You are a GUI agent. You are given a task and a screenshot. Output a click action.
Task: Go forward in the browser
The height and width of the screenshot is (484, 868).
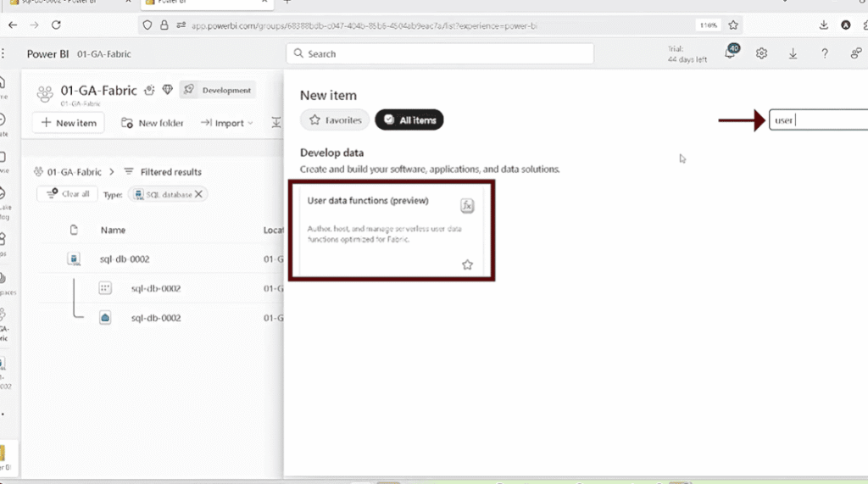pyautogui.click(x=34, y=25)
